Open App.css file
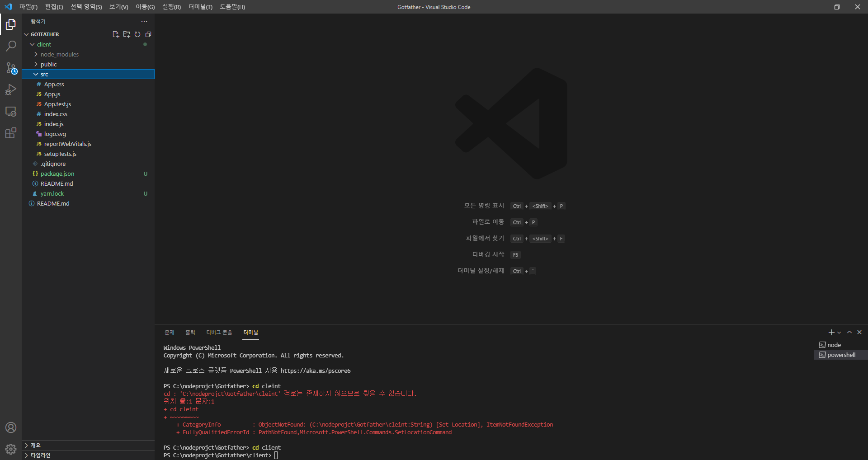The width and height of the screenshot is (868, 460). [x=88, y=84]
